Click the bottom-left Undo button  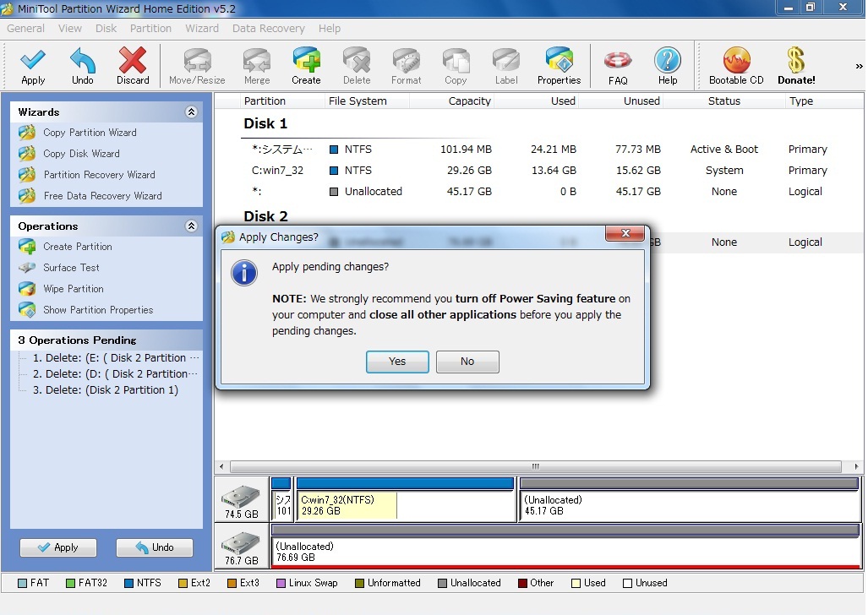[155, 547]
